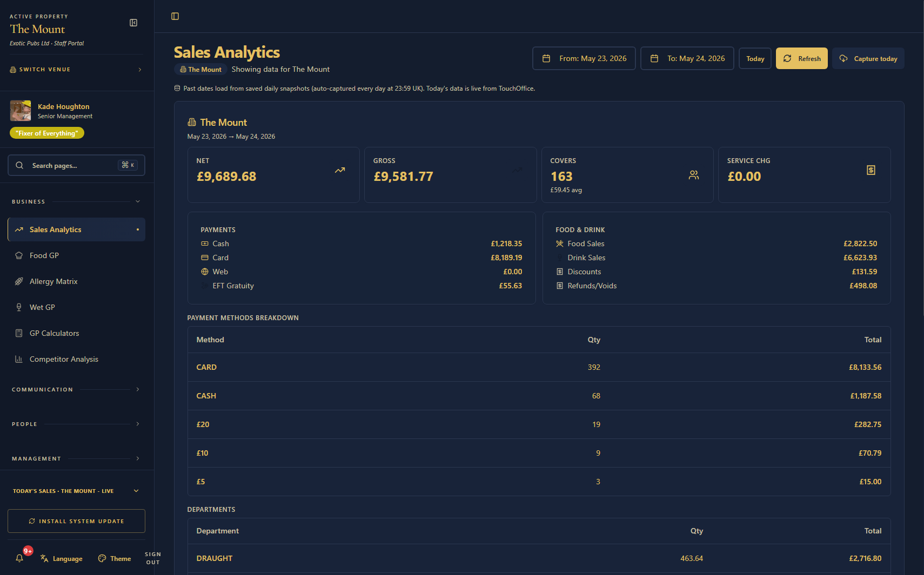Viewport: 924px width, 575px height.
Task: Expand the Communication section
Action: click(x=76, y=389)
